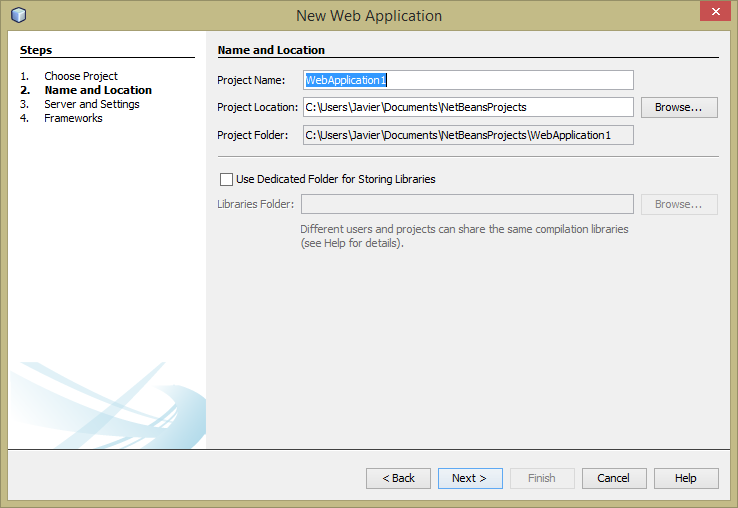The height and width of the screenshot is (508, 738).
Task: Close the New Web Application dialog
Action: [712, 13]
